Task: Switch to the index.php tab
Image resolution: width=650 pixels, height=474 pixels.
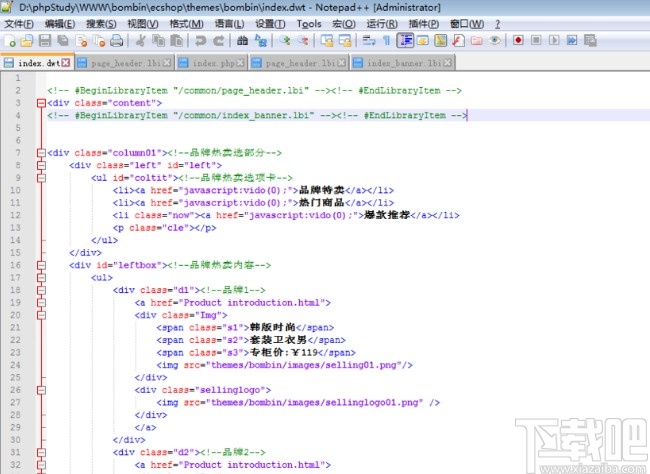Action: coord(212,63)
